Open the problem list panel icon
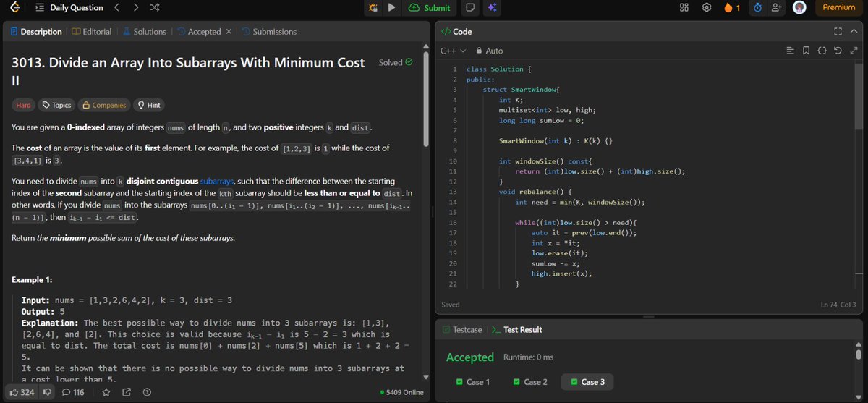 (x=40, y=8)
